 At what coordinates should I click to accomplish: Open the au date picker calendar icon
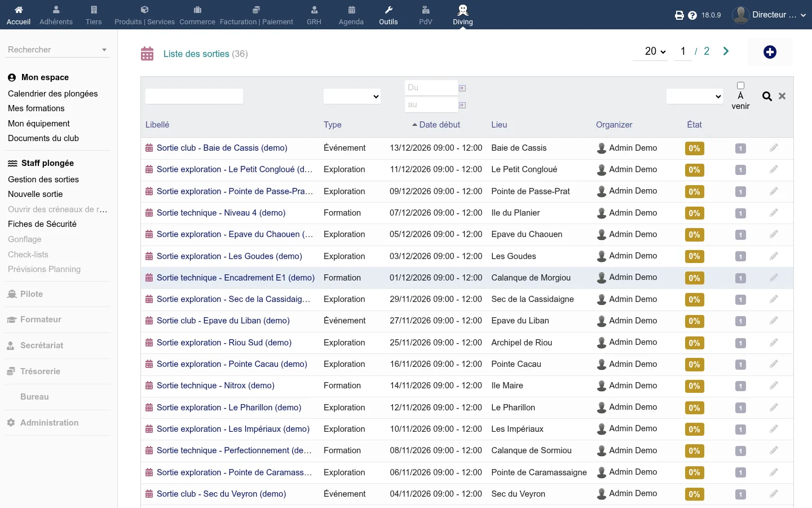pos(462,105)
